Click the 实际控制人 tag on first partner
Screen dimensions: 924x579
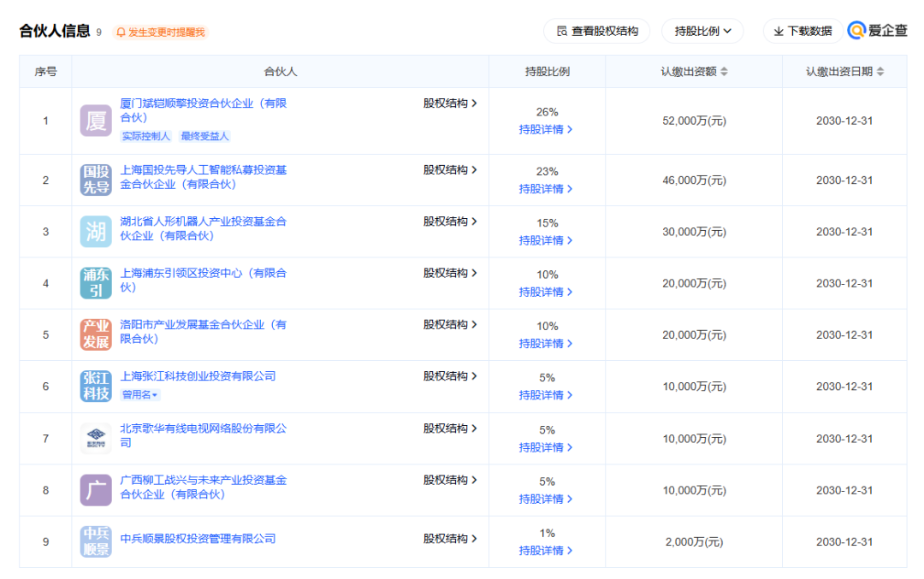click(145, 136)
